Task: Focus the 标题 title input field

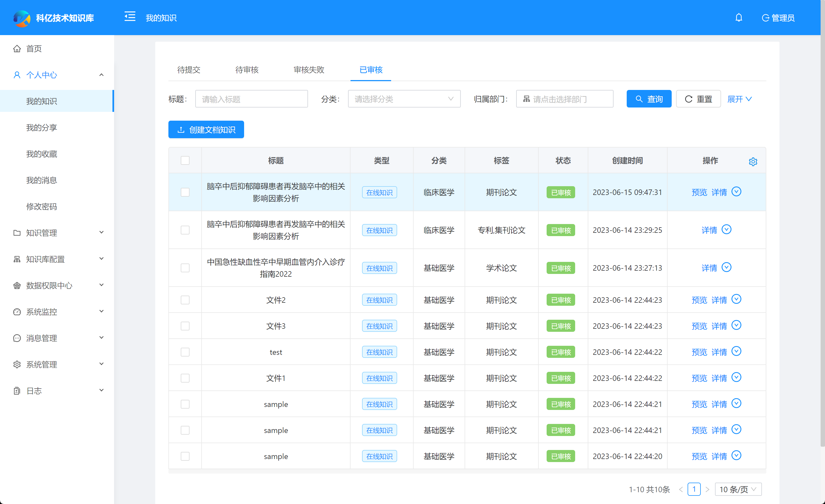Action: (x=251, y=99)
